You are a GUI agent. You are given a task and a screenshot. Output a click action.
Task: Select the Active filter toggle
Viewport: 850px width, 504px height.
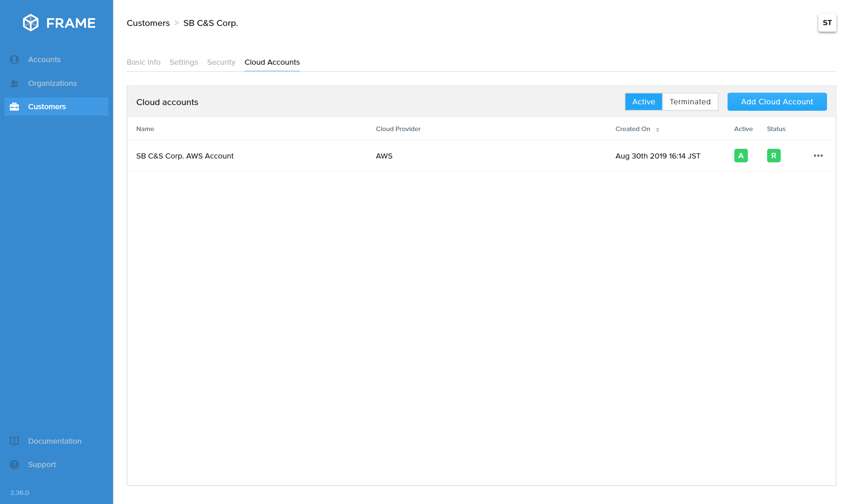pos(644,102)
